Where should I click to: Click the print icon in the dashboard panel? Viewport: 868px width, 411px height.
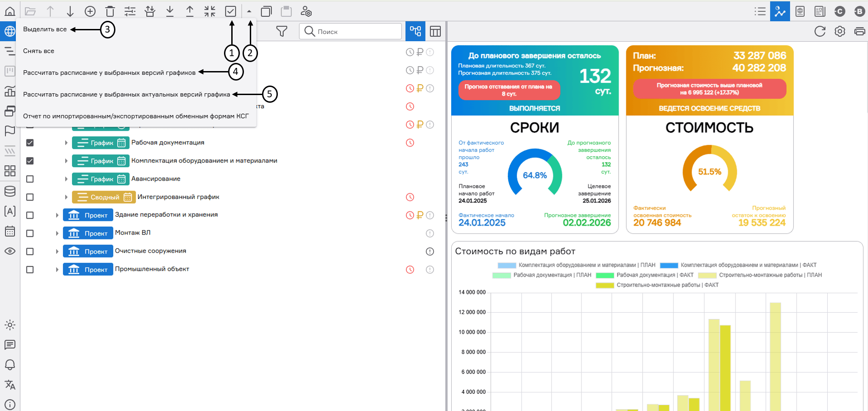pyautogui.click(x=859, y=31)
